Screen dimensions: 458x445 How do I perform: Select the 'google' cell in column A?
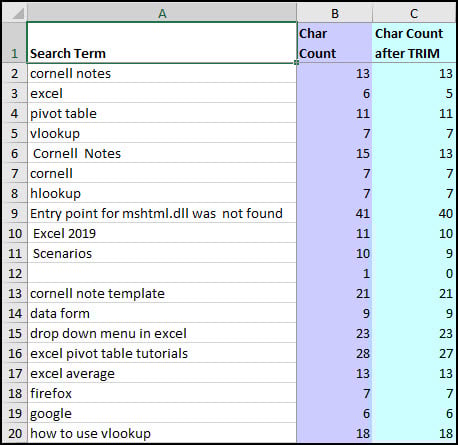click(x=162, y=413)
